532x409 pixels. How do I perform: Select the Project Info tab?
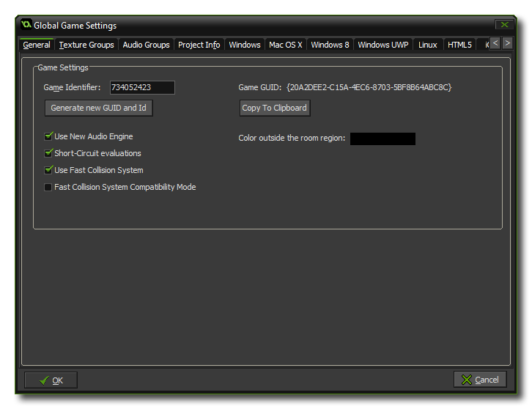(x=199, y=45)
